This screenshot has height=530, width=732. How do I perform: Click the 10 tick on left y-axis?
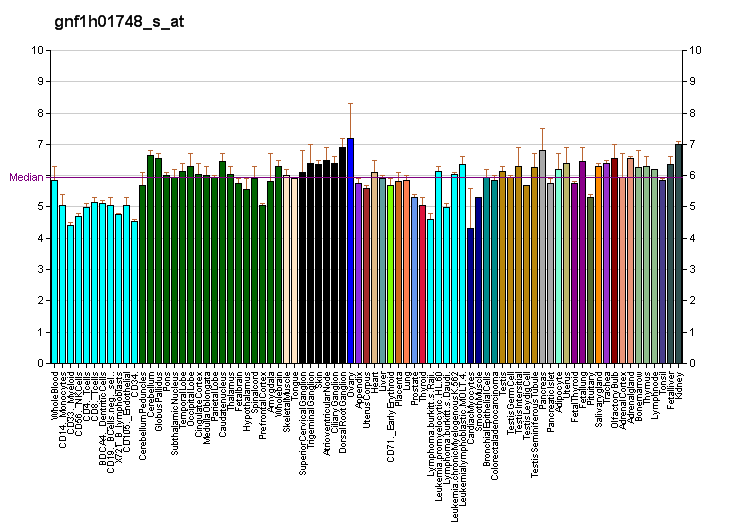pos(37,50)
